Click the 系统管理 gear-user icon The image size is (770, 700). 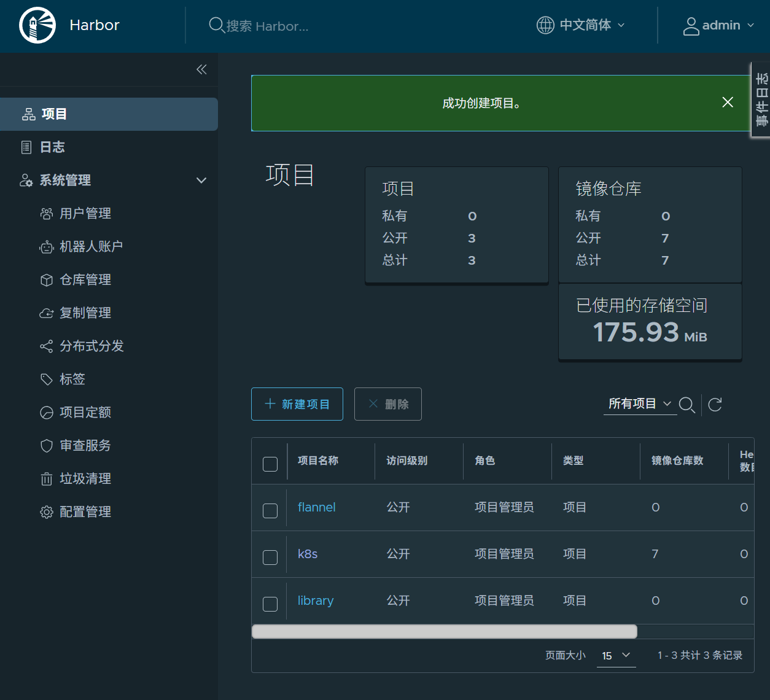26,181
